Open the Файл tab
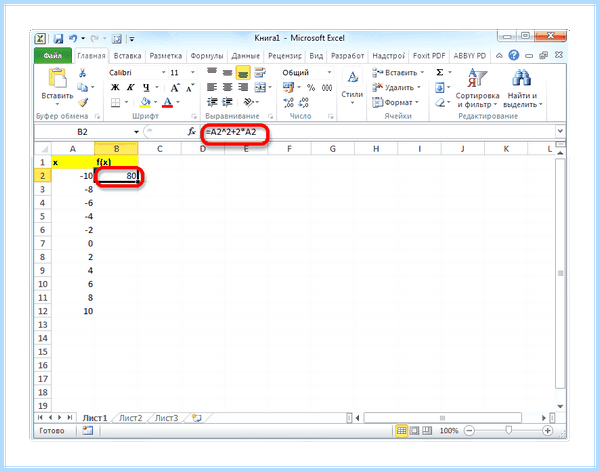 click(53, 56)
